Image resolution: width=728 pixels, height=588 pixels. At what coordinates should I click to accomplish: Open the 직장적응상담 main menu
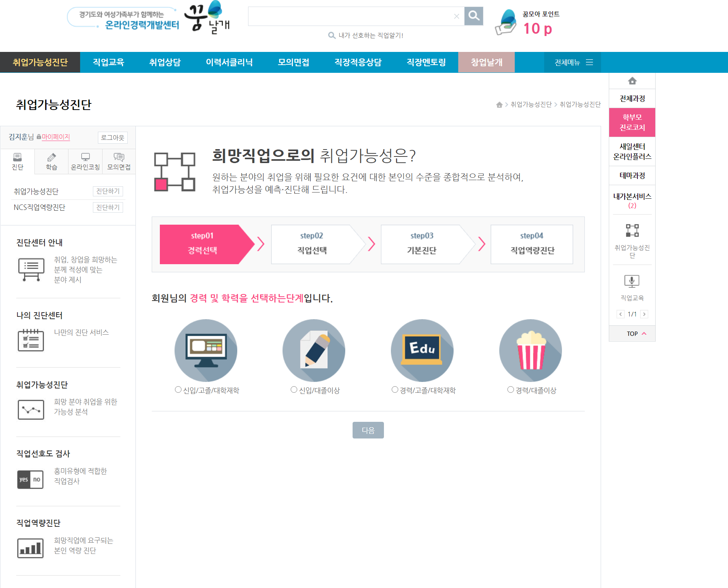358,62
